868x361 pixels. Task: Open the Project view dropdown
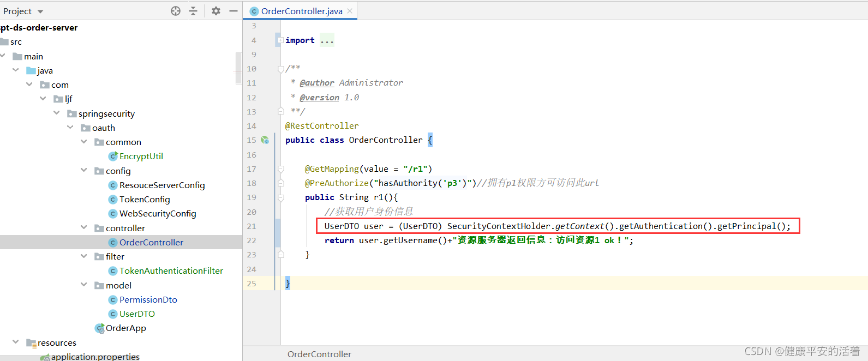[x=40, y=11]
